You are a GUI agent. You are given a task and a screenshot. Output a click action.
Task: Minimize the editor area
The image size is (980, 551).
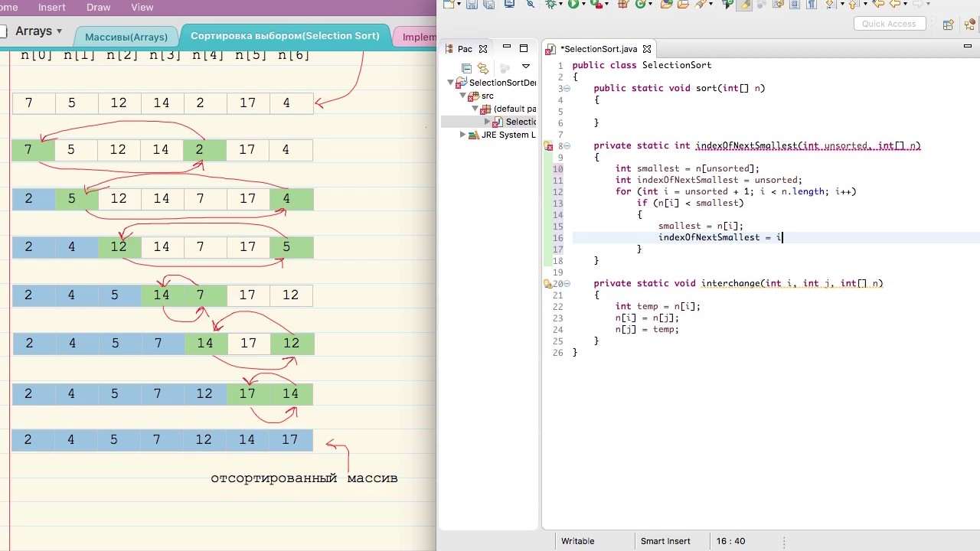tap(968, 47)
